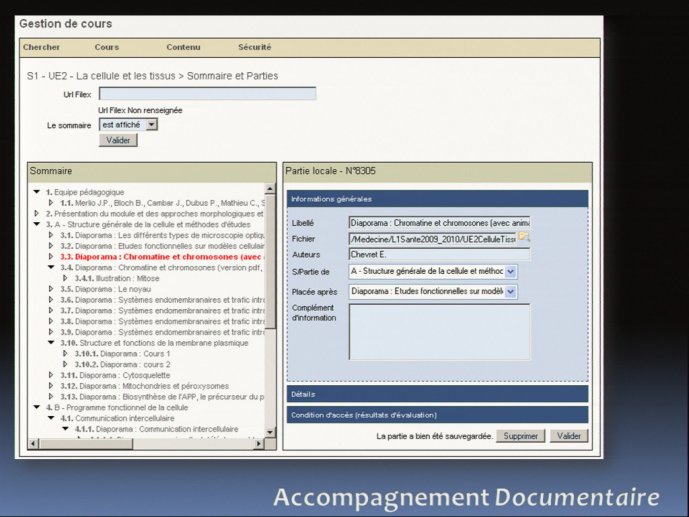Select '3.10.2. Diaporama : cours 2' item

[122, 365]
